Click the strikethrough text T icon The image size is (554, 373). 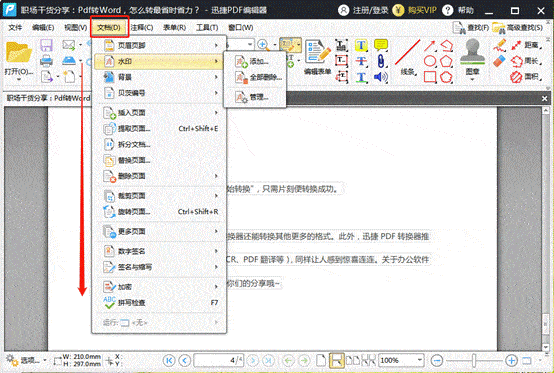click(x=361, y=61)
